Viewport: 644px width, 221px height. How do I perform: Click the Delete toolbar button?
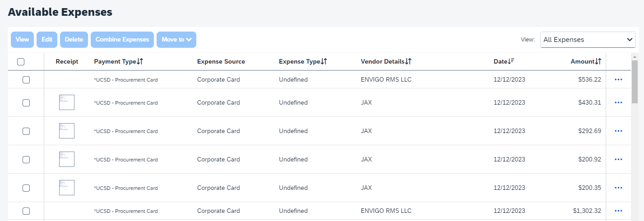tap(74, 40)
